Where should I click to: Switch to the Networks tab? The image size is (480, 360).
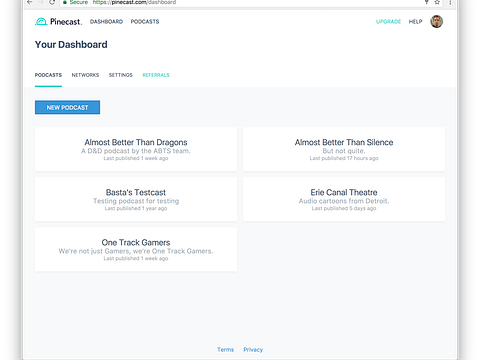tap(85, 75)
